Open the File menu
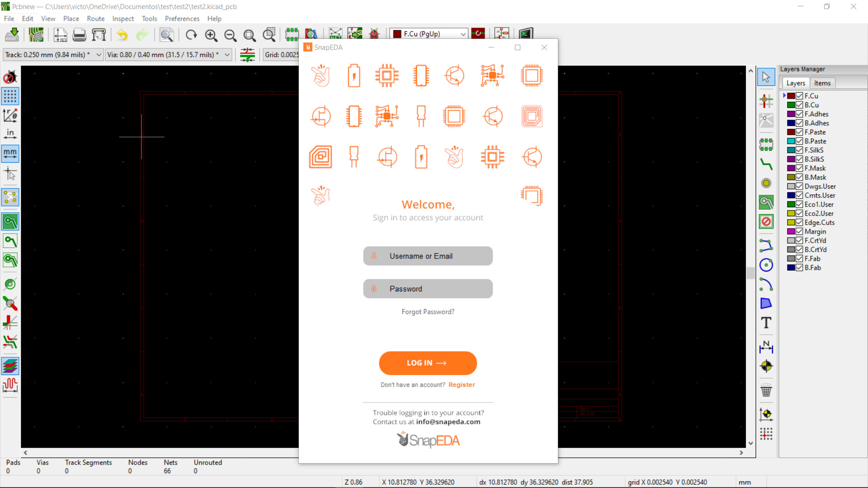The width and height of the screenshot is (868, 488). 9,19
